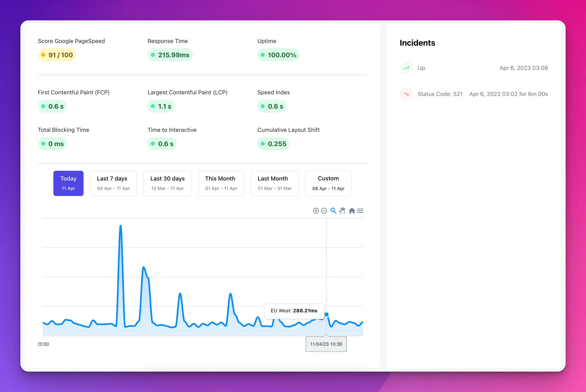Click the Cumulative Layout Shift label

288,130
